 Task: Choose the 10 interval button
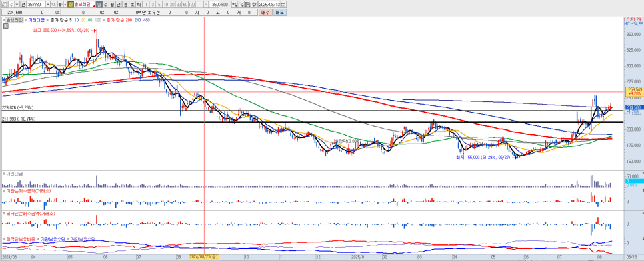click(166, 4)
